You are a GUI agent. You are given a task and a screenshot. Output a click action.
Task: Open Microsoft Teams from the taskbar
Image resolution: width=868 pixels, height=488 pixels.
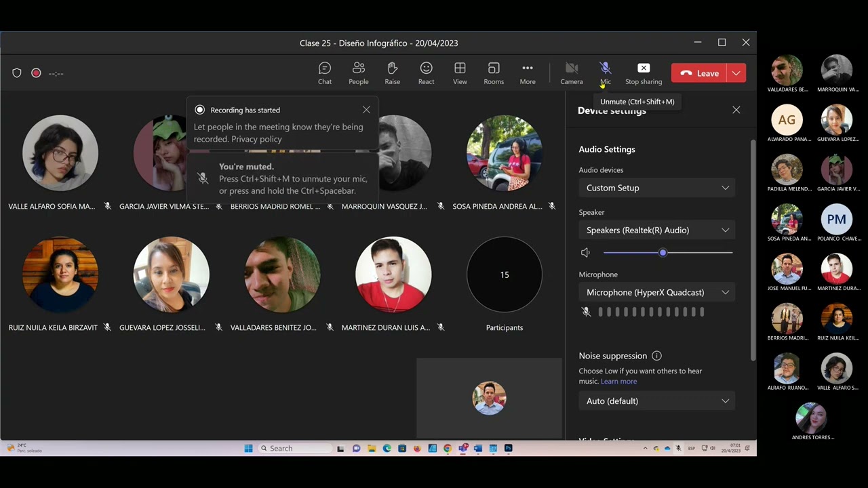[463, 448]
